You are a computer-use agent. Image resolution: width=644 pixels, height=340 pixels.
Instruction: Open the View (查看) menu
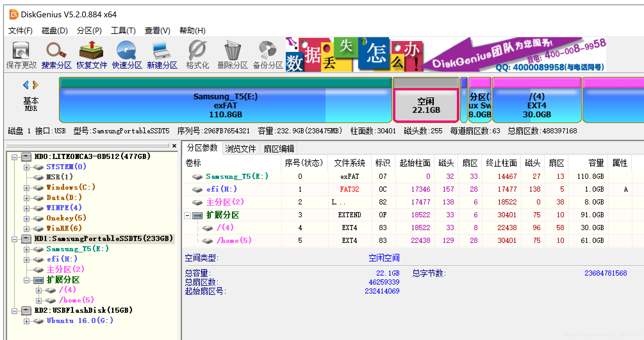click(x=157, y=31)
